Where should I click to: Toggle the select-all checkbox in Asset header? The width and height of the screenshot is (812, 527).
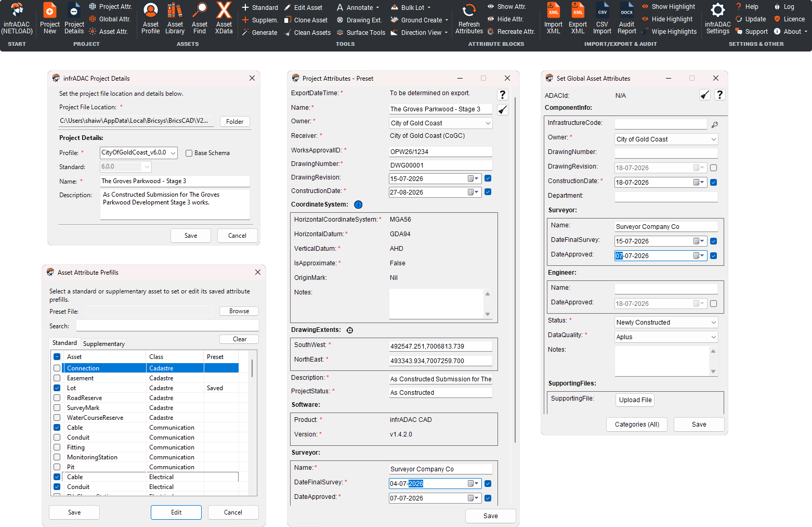click(x=57, y=357)
